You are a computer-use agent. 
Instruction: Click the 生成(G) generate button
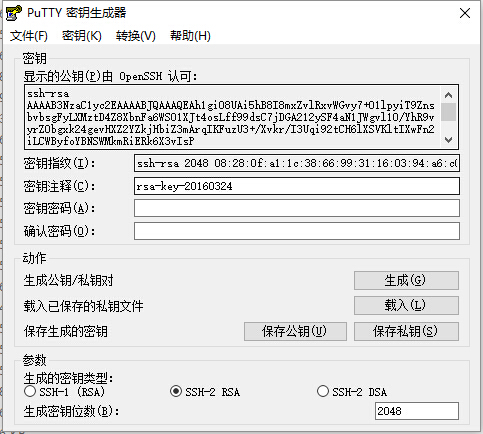point(406,280)
